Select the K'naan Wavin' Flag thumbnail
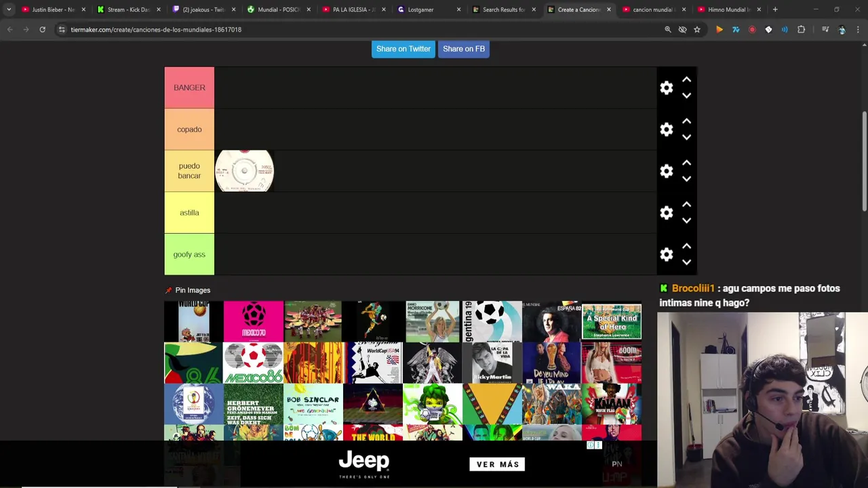 612,404
